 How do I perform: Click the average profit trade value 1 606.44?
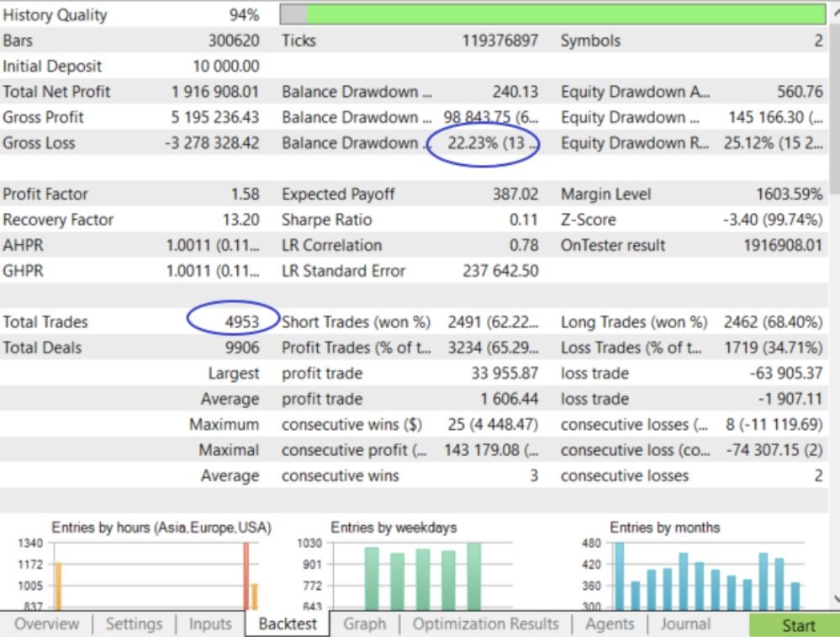click(x=509, y=399)
